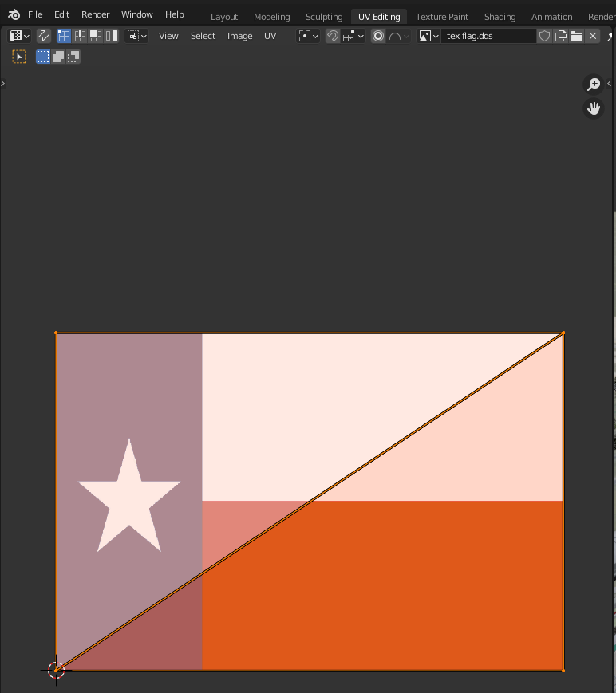Open the View menu in UV editor

click(x=168, y=36)
